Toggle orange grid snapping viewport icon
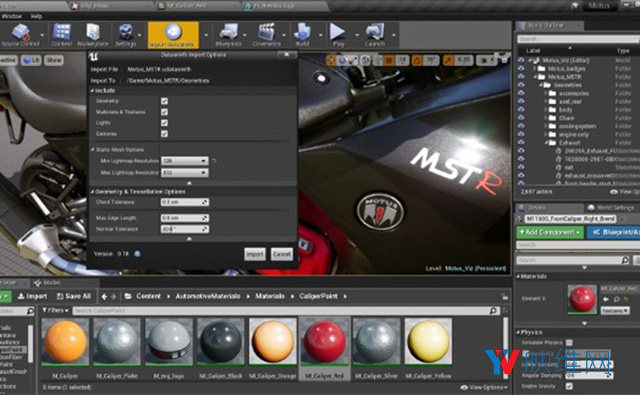 (x=389, y=60)
